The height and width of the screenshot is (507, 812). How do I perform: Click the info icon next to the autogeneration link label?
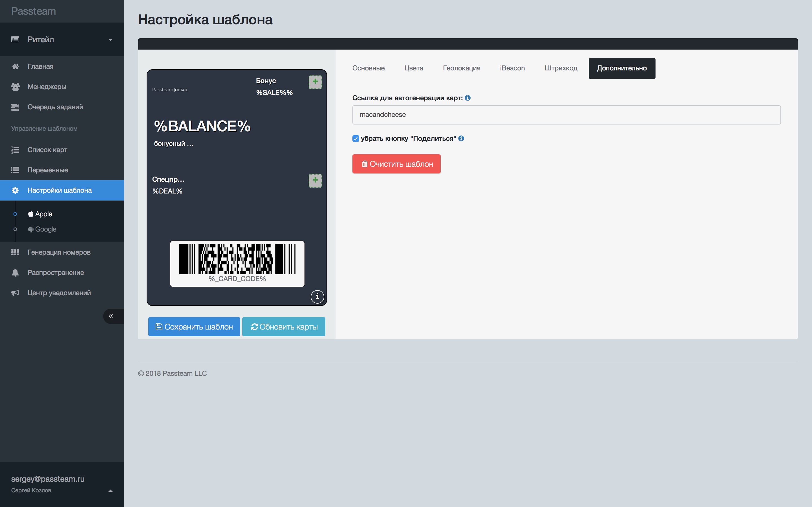(468, 98)
